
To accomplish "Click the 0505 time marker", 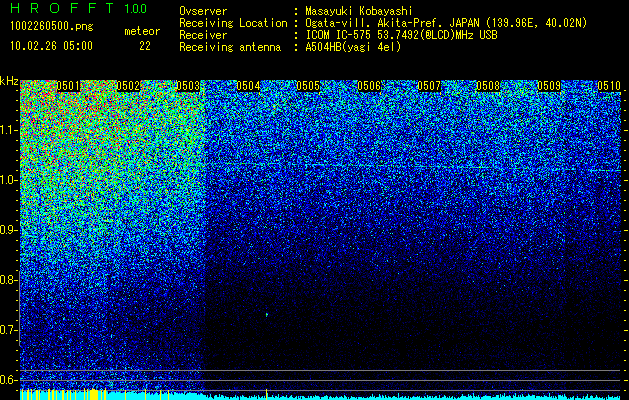I will point(308,86).
